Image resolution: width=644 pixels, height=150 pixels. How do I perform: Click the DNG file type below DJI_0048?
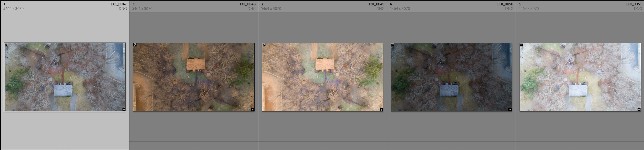click(251, 9)
